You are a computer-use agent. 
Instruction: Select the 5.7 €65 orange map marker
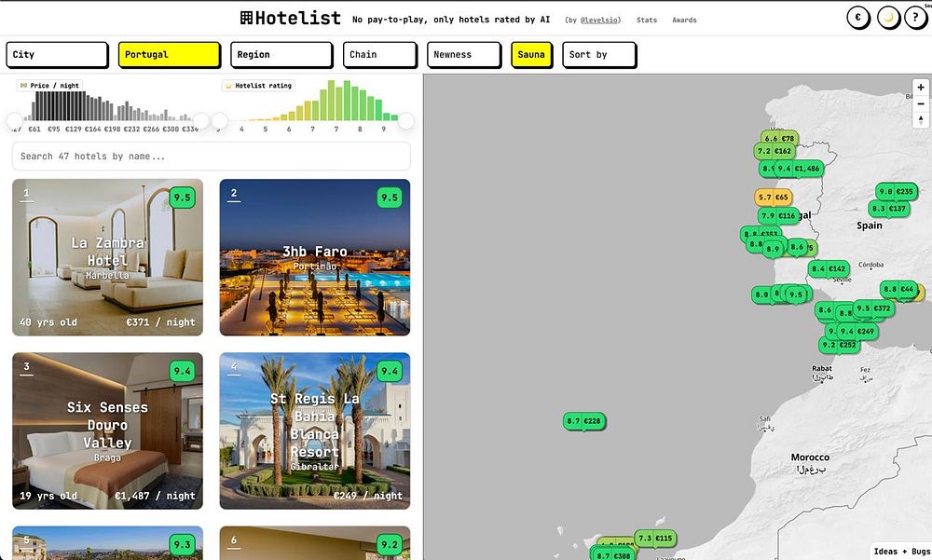click(774, 198)
